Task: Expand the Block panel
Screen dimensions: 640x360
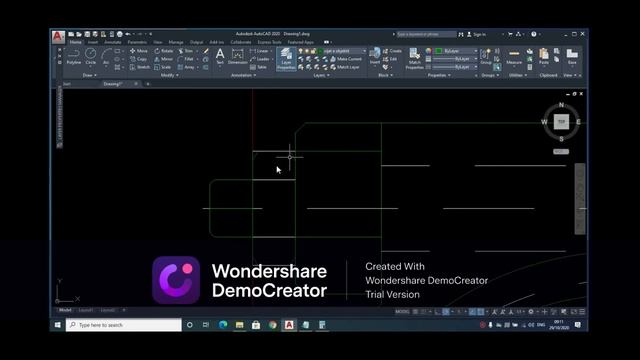Action: [385, 76]
